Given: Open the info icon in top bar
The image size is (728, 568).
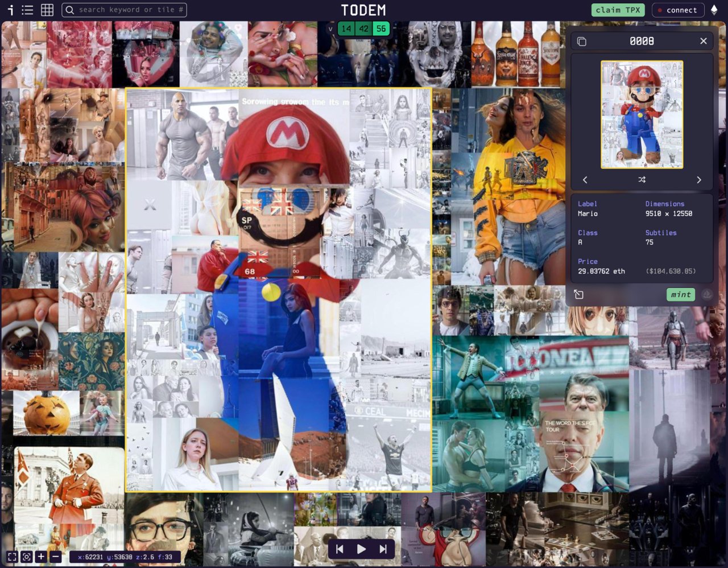Looking at the screenshot, I should click(x=11, y=10).
